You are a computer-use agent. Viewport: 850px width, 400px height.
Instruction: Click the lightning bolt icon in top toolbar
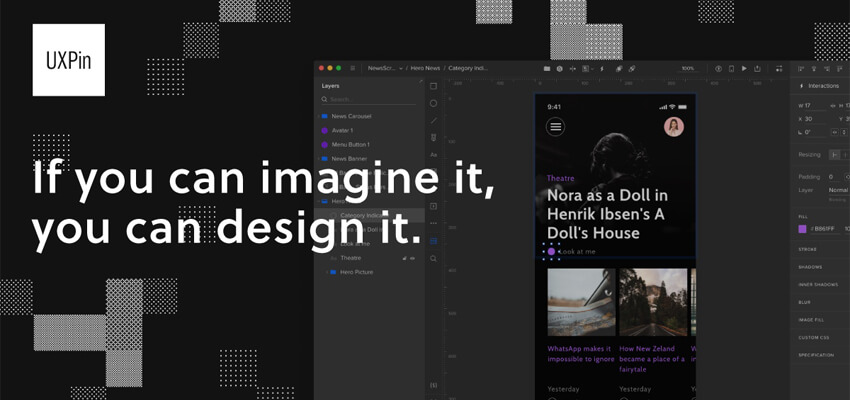[x=602, y=68]
